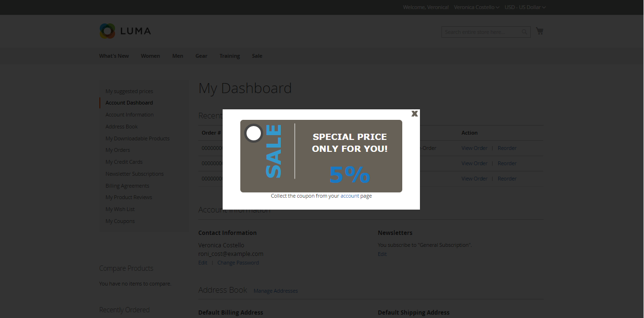This screenshot has height=318, width=644.
Task: Open Account Information in the sidebar
Action: tap(129, 115)
